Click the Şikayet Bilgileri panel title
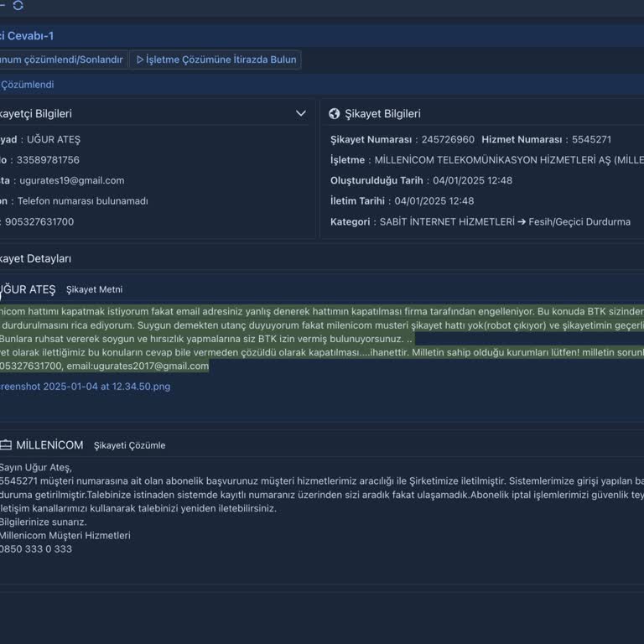 click(382, 114)
